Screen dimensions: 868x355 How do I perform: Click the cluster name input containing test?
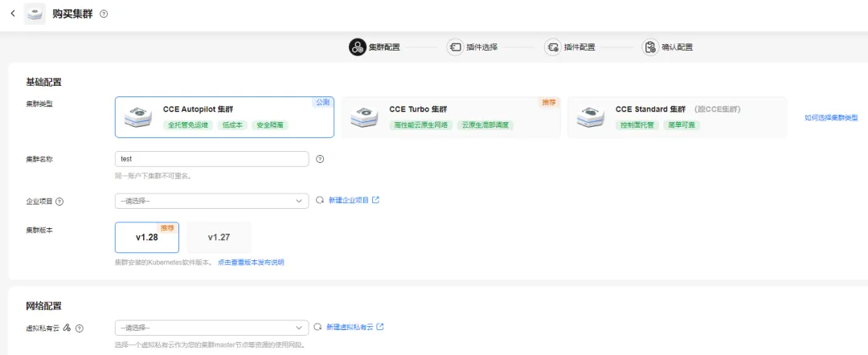pos(211,159)
